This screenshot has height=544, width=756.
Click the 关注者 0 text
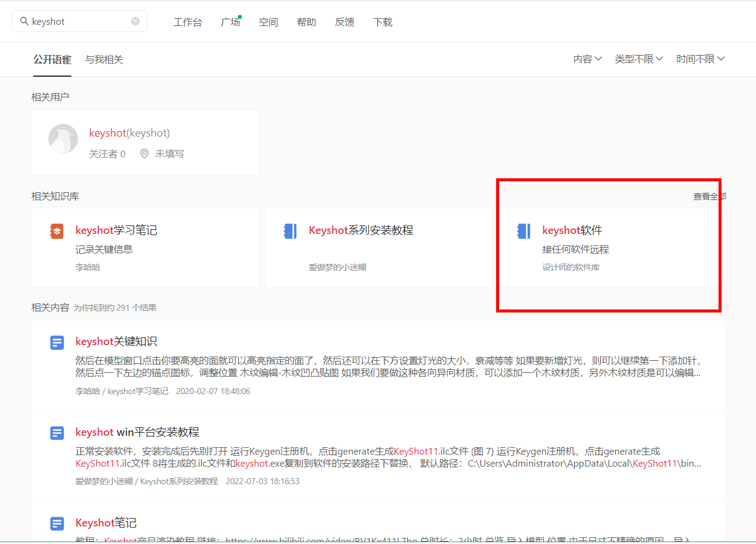point(107,154)
